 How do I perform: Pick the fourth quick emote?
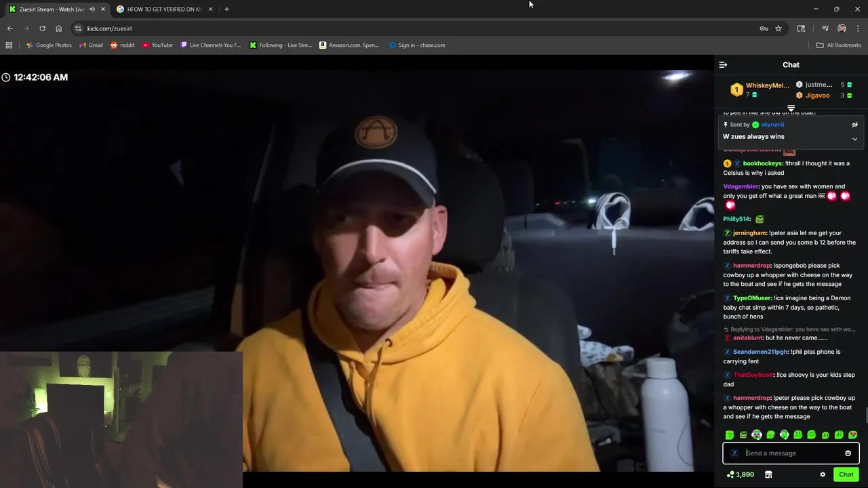click(770, 435)
